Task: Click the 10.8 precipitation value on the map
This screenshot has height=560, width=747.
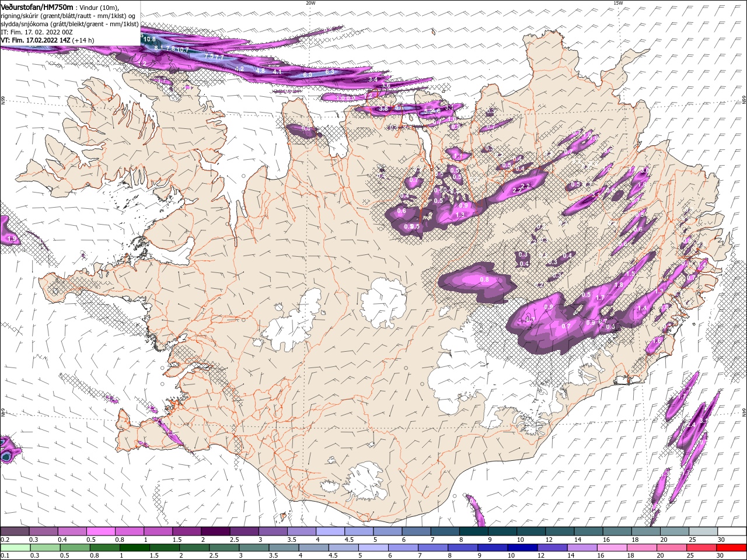Action: pos(149,39)
